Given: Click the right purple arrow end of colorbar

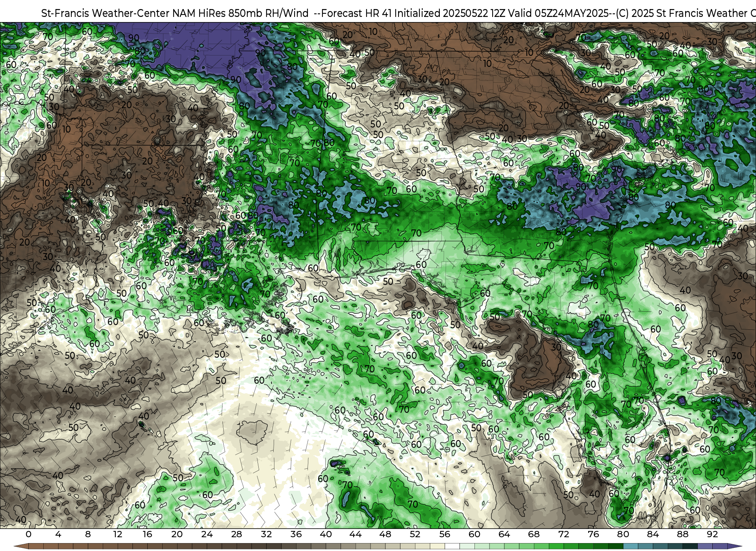Looking at the screenshot, I should [x=734, y=546].
